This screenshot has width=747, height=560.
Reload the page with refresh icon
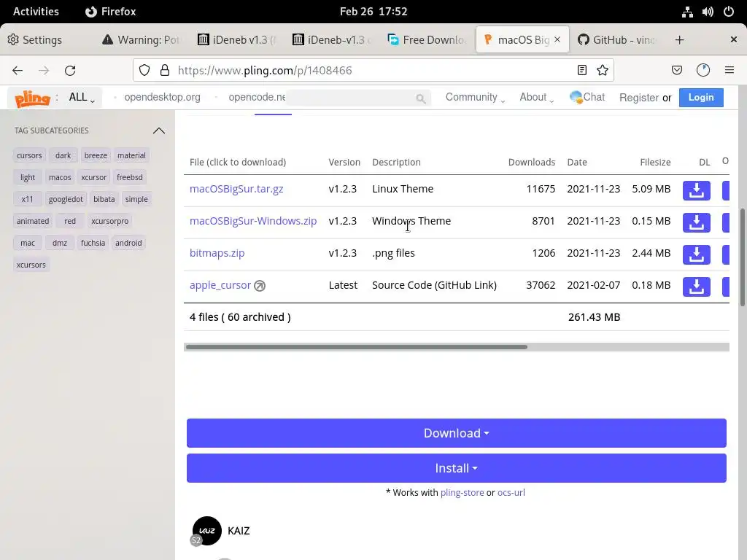point(70,71)
